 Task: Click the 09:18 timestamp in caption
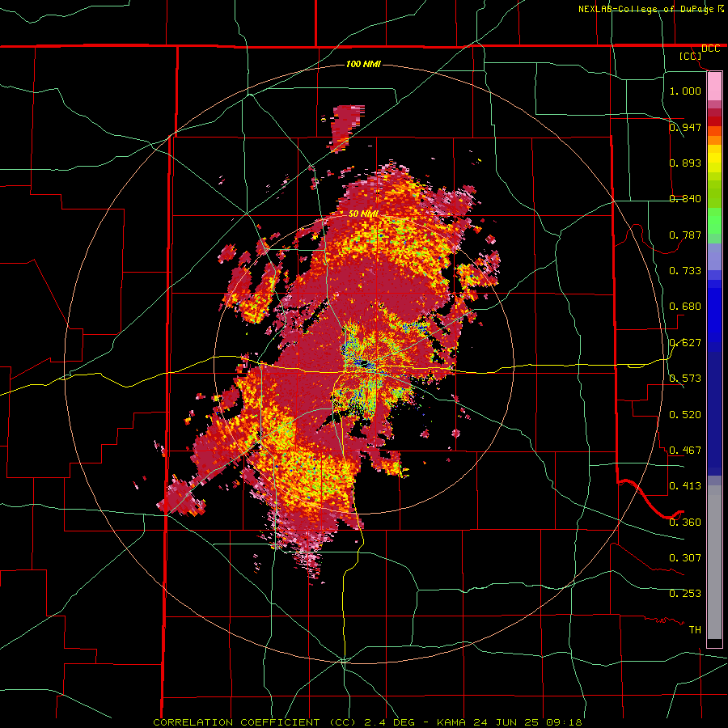(562, 722)
